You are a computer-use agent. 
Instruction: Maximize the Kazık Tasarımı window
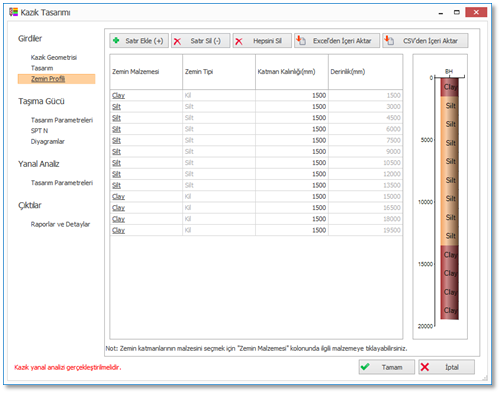coord(457,12)
